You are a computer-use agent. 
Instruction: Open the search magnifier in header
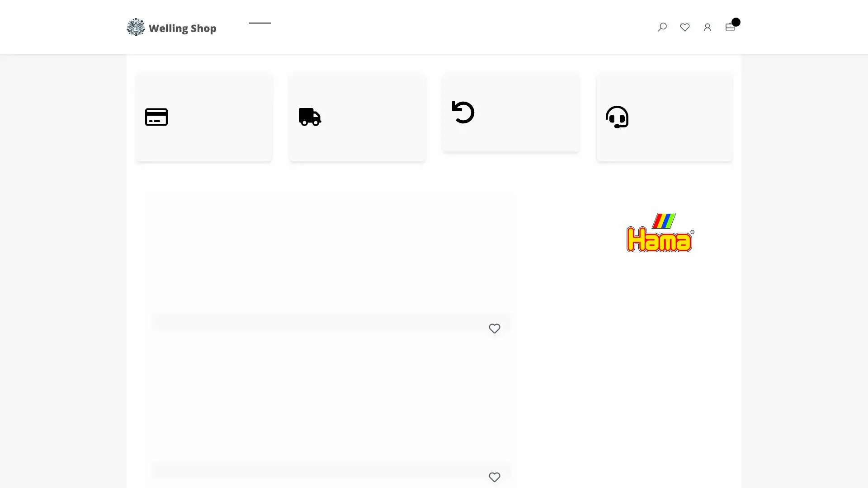[x=662, y=27]
